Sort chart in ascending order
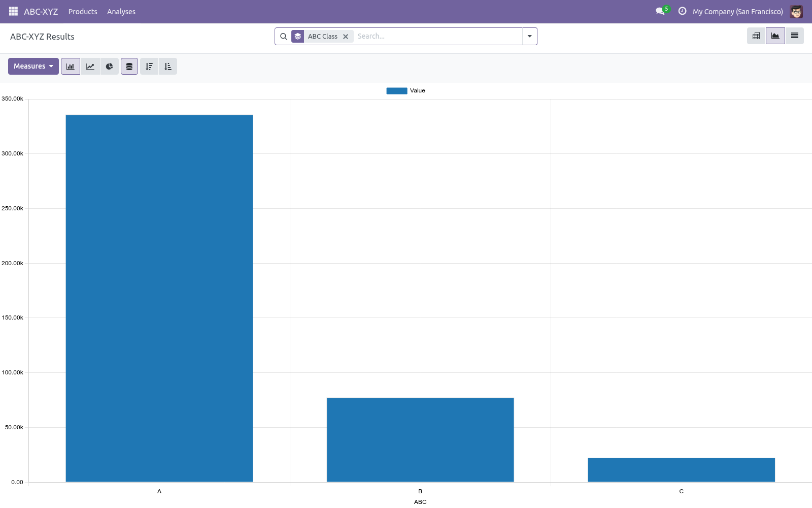 click(x=168, y=67)
